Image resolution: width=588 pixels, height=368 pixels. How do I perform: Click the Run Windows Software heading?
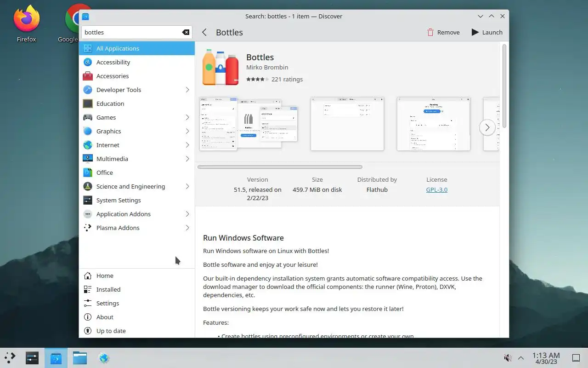(243, 238)
